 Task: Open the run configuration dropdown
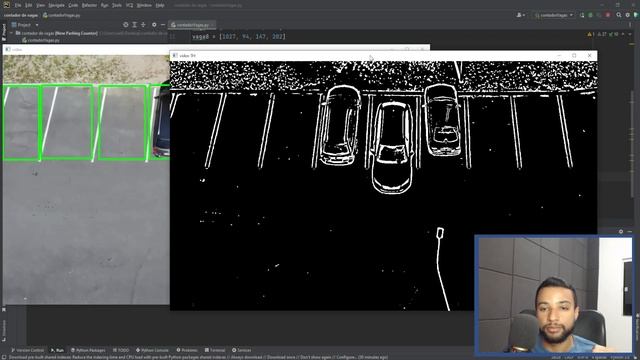pyautogui.click(x=553, y=15)
